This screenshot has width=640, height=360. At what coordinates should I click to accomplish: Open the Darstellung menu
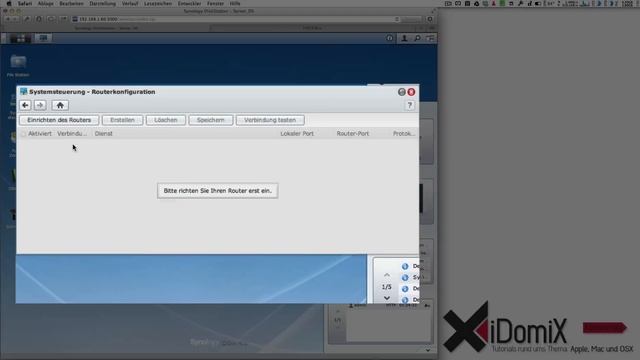point(103,3)
